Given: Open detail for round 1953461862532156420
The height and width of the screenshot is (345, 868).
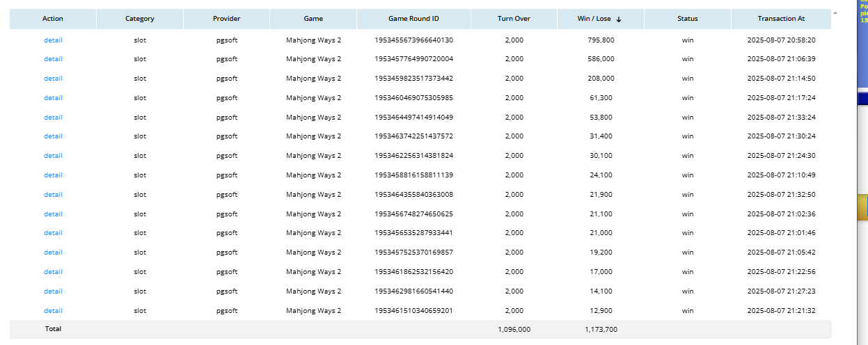Looking at the screenshot, I should click(x=53, y=272).
